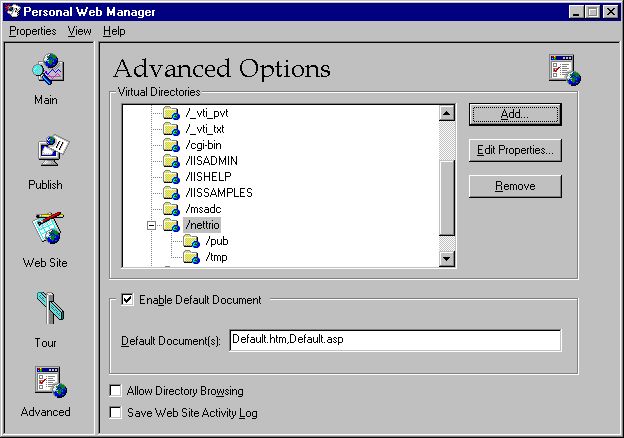Check Save Web Site Activity Log
Screen dimensions: 624x438
[x=116, y=412]
